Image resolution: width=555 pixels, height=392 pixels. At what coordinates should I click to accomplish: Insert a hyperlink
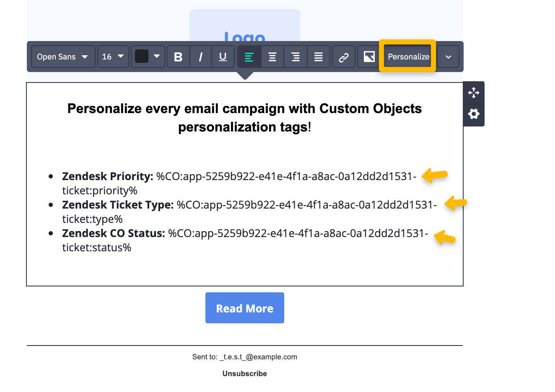click(x=344, y=57)
